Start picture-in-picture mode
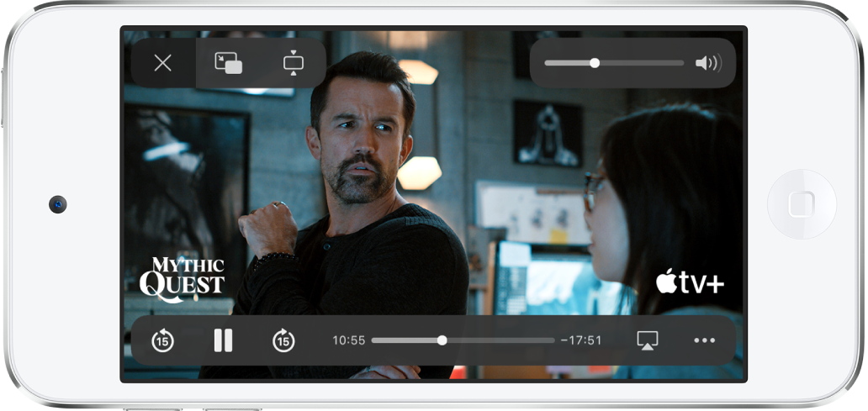 [x=229, y=63]
